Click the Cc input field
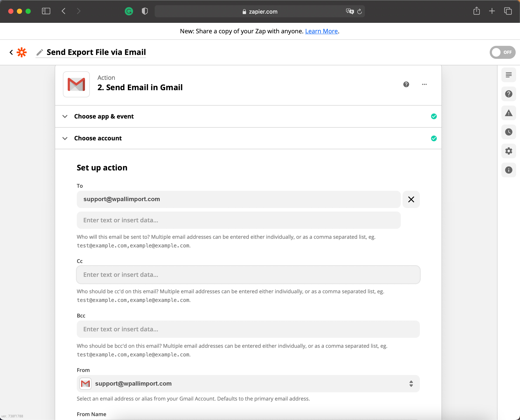This screenshot has height=420, width=520. pyautogui.click(x=248, y=275)
